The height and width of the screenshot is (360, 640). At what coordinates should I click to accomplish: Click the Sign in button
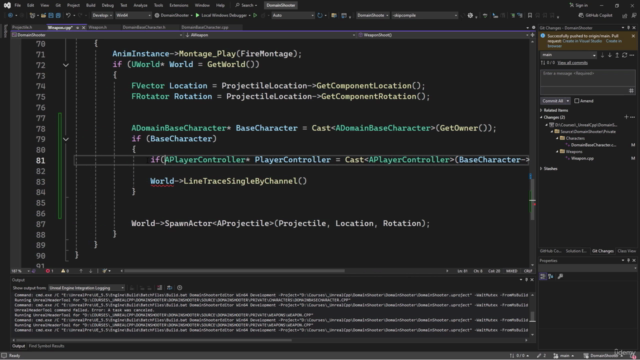(579, 5)
